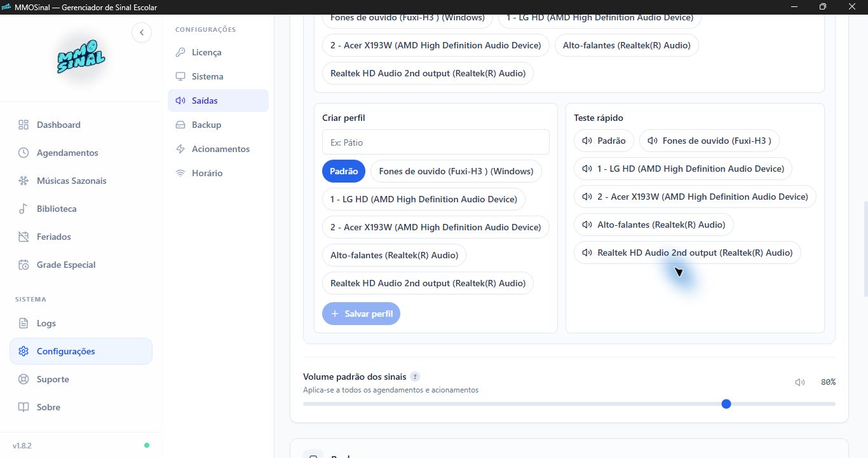This screenshot has width=868, height=458.
Task: Open the Horário settings tab
Action: (x=218, y=173)
